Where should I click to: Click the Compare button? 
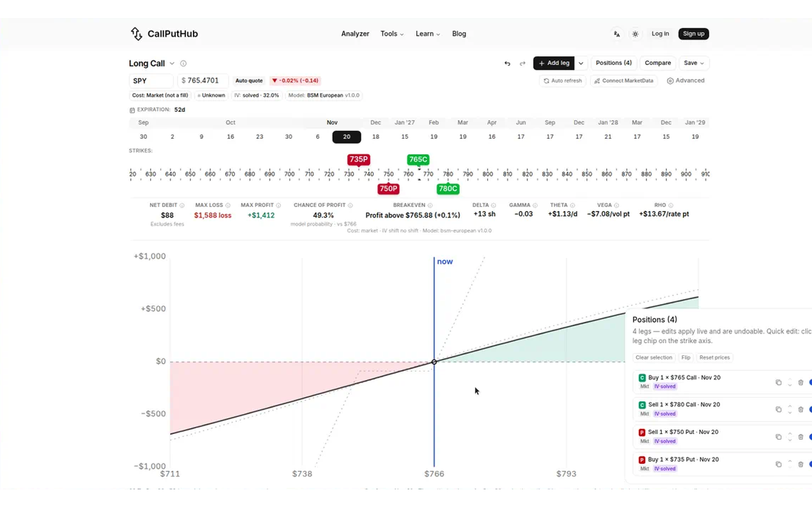657,63
